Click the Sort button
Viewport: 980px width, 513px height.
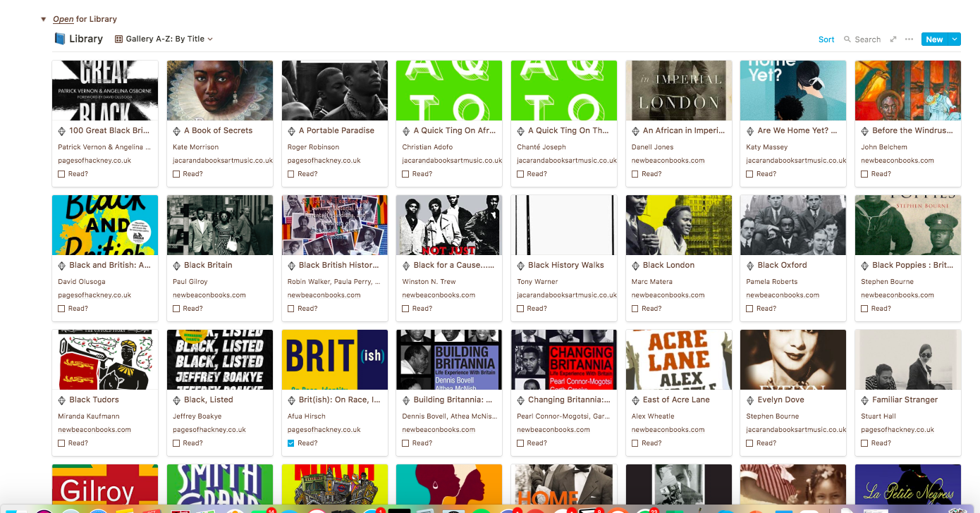[x=826, y=39]
